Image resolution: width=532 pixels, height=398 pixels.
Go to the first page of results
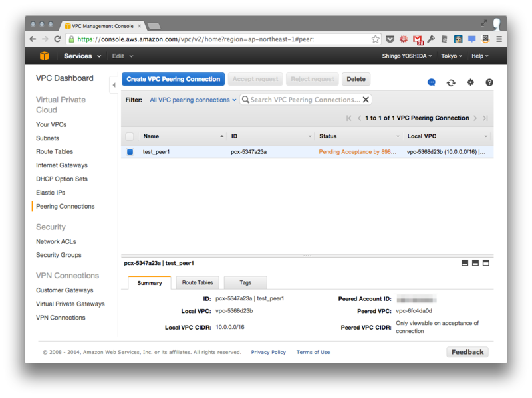point(348,118)
